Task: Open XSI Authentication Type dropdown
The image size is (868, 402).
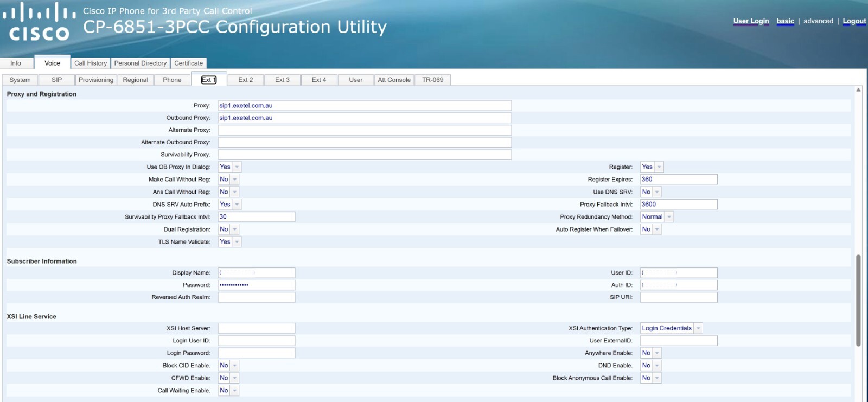Action: 672,328
